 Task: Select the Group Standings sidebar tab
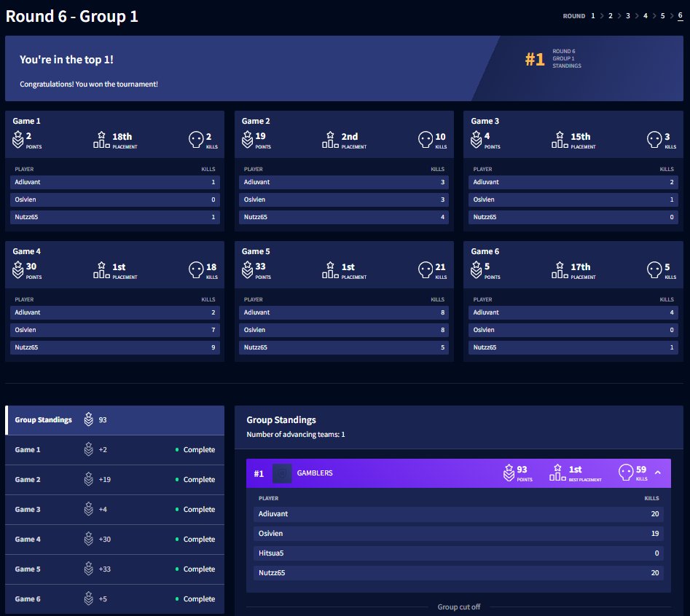click(x=114, y=420)
